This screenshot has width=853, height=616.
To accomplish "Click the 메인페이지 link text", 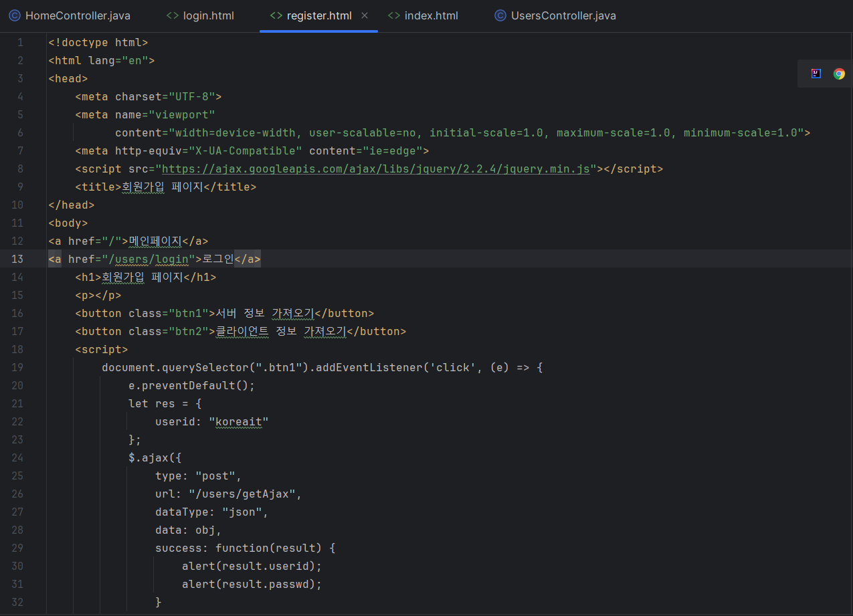I will point(155,241).
